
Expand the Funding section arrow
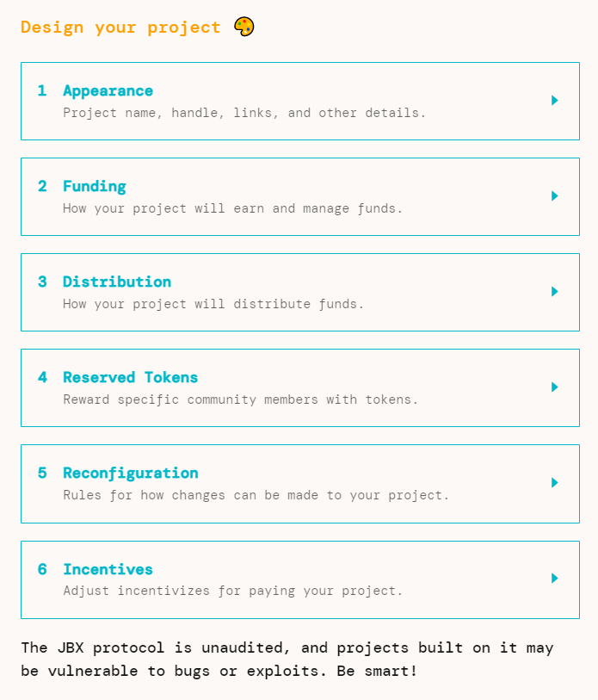[x=555, y=196]
